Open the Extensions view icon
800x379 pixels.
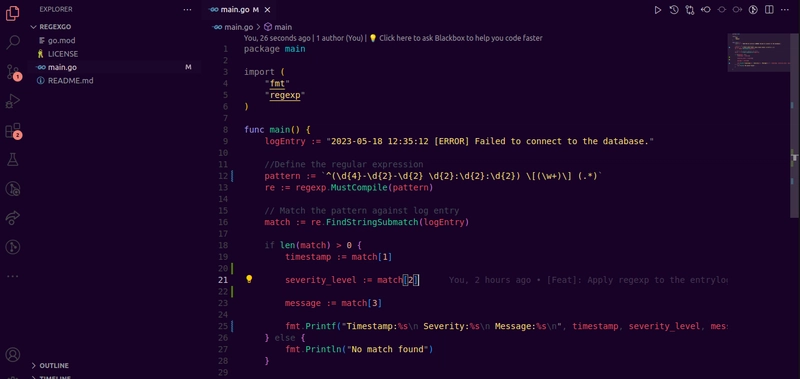coord(13,131)
